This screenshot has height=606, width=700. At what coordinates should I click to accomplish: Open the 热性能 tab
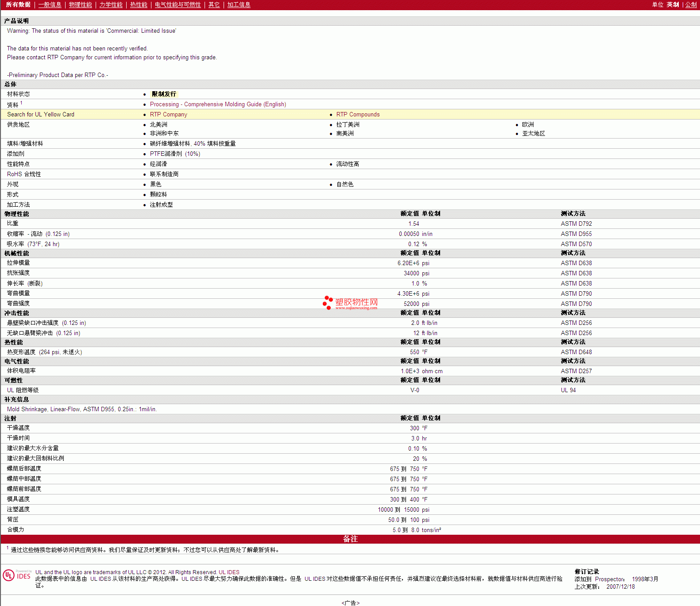pos(139,5)
